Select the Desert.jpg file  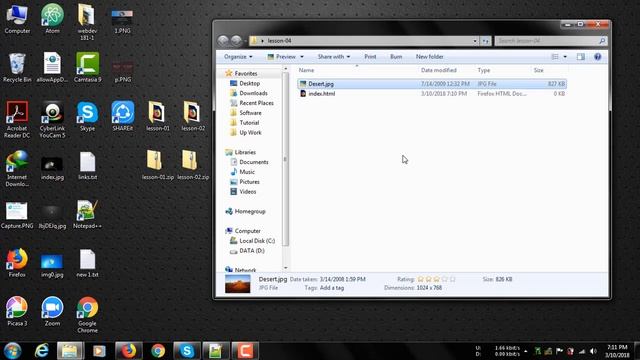[432, 84]
